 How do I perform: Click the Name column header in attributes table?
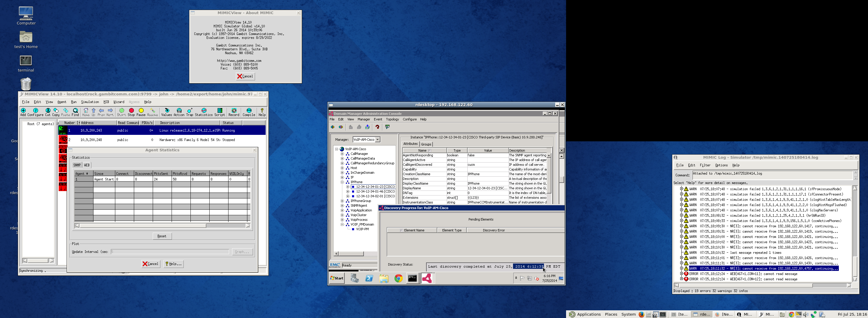(424, 150)
